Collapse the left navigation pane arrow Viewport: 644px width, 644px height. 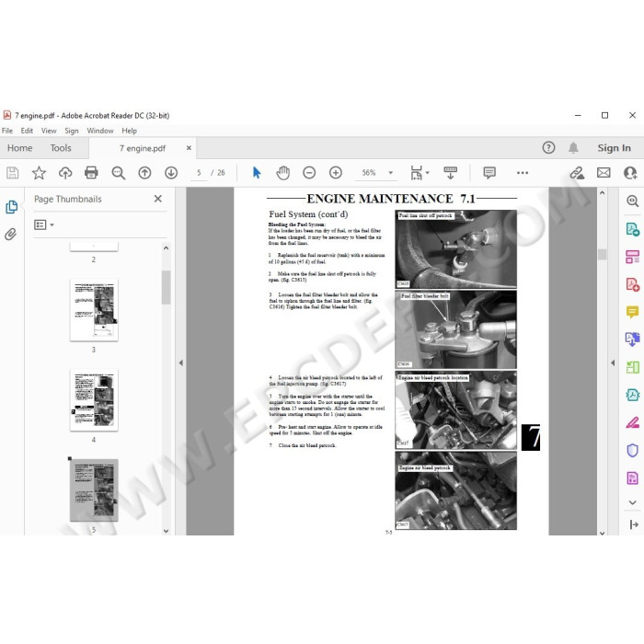[181, 362]
